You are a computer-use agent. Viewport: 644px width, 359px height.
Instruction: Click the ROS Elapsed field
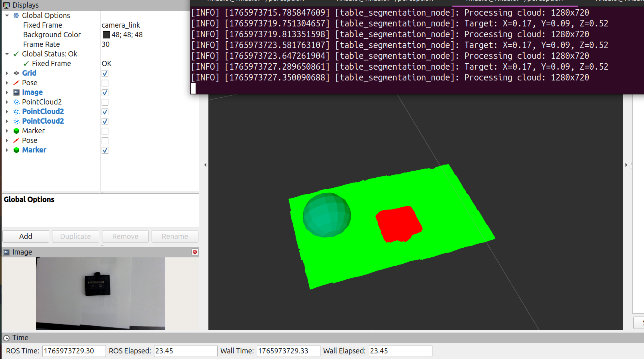(x=186, y=351)
